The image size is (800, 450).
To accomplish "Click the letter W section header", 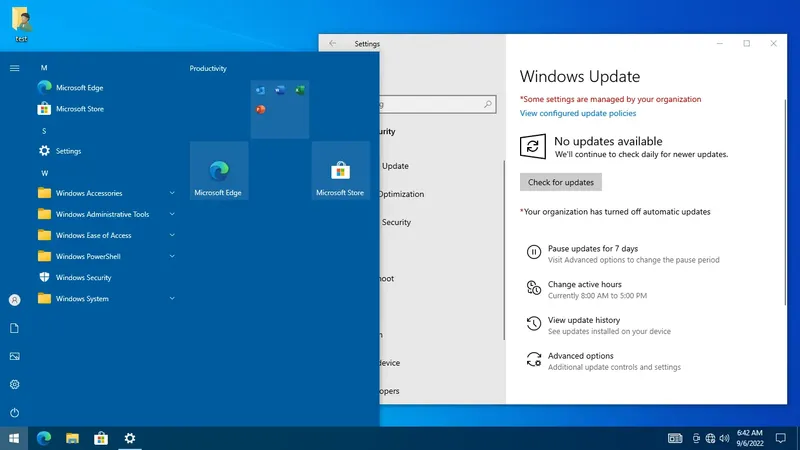I will (44, 173).
